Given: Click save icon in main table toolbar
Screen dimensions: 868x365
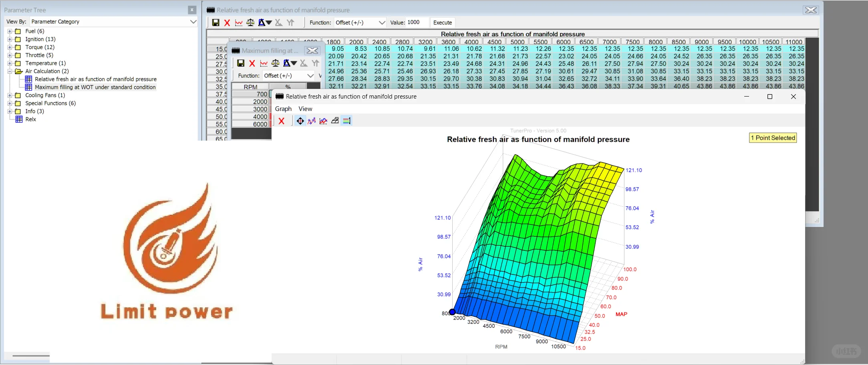Looking at the screenshot, I should click(x=215, y=23).
